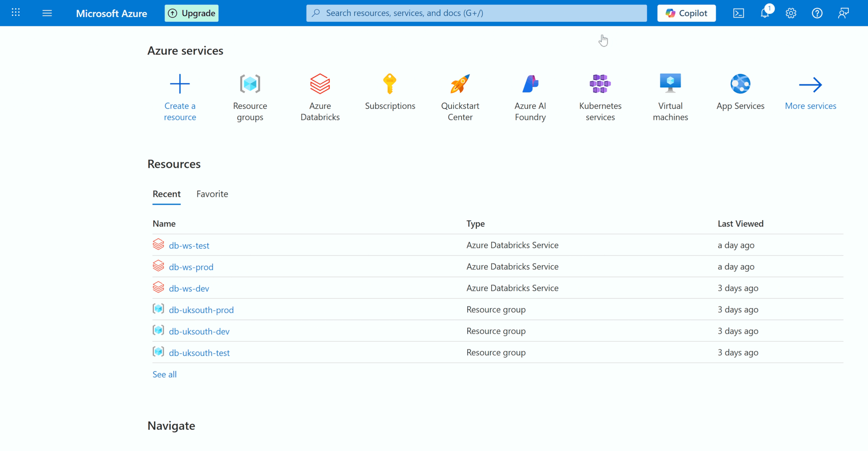Open the Virtual machines service
The height and width of the screenshot is (451, 868).
click(670, 84)
